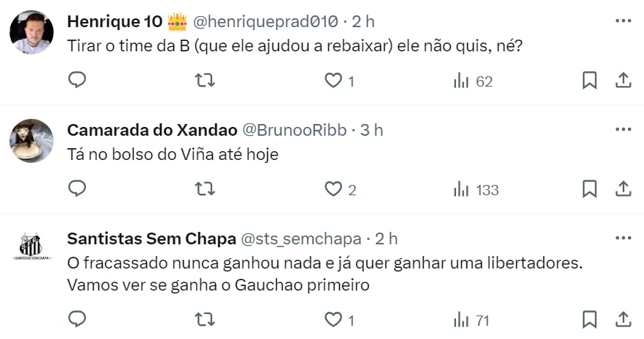The width and height of the screenshot is (644, 339).
Task: Repost Henrique 10's tweet
Action: tap(205, 81)
